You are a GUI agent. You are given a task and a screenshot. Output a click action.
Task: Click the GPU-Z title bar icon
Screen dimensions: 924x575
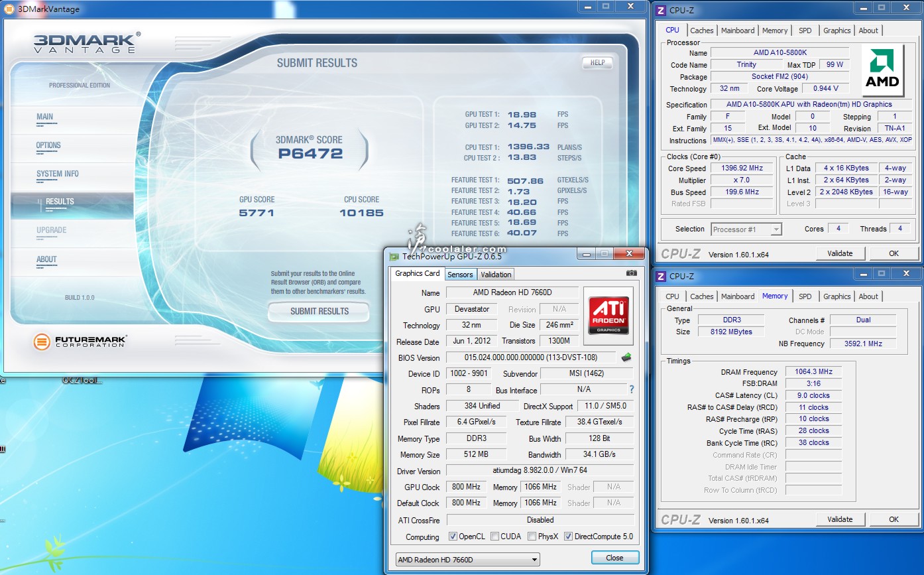point(394,257)
